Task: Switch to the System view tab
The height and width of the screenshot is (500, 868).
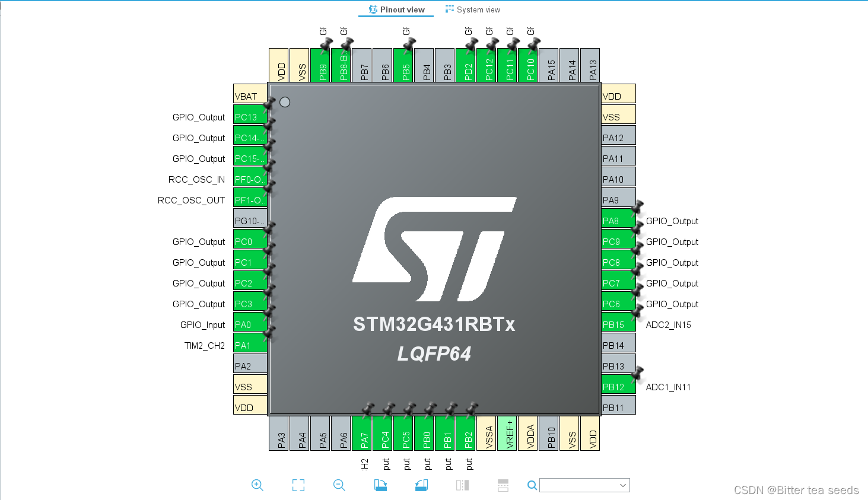Action: (x=473, y=9)
